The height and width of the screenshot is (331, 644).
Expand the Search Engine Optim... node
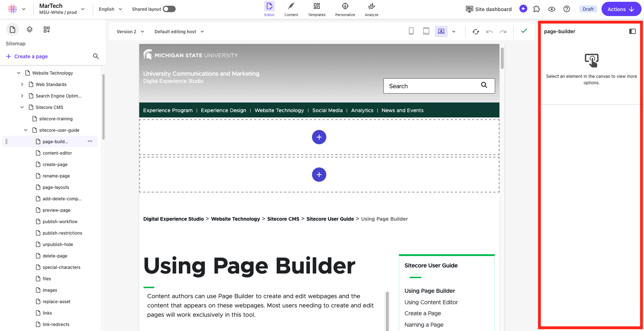(22, 96)
